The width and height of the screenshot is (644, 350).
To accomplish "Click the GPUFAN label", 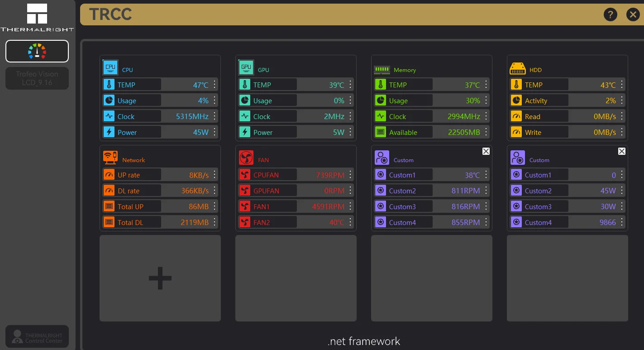I will pos(266,191).
